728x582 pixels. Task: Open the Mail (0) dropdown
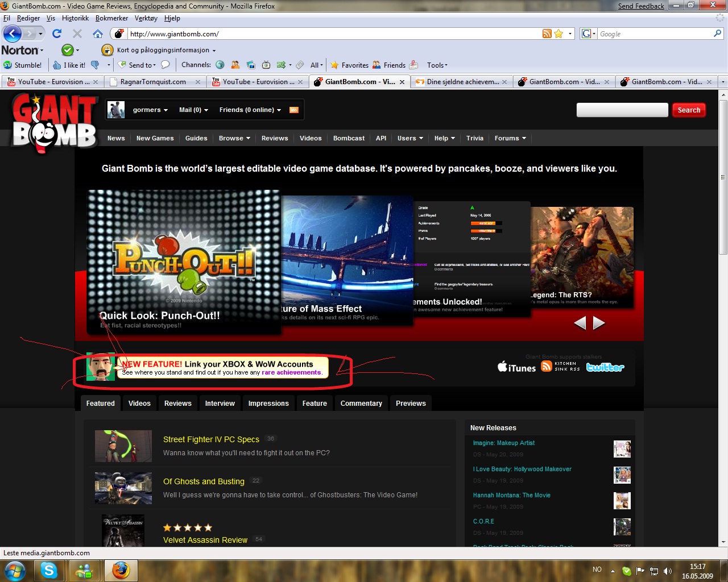click(x=194, y=110)
